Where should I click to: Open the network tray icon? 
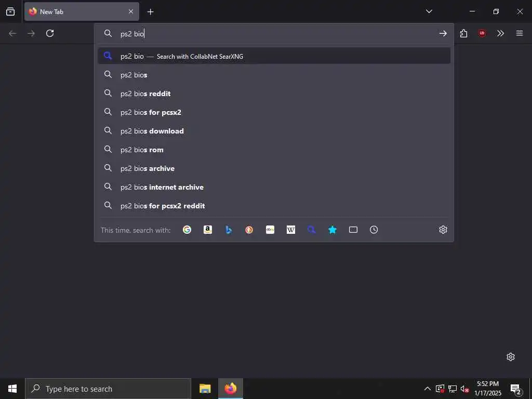(453, 389)
